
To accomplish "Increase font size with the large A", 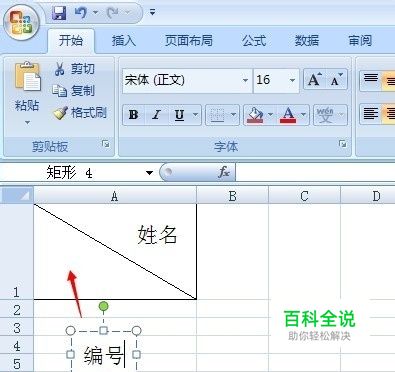I will [314, 80].
